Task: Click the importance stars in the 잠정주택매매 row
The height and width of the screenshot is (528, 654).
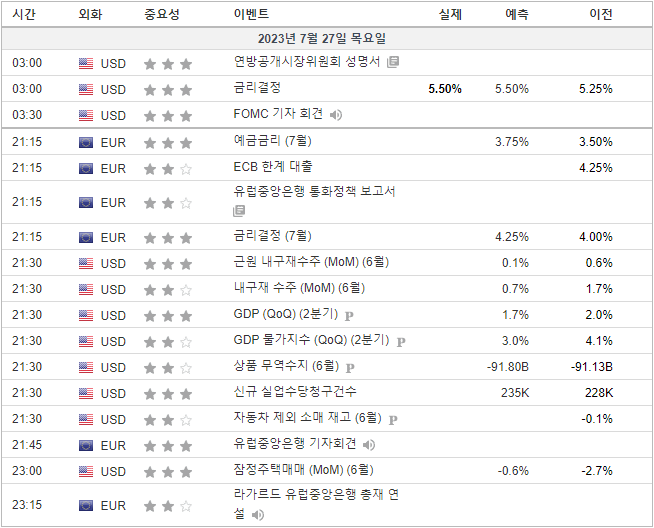Action: coord(167,471)
